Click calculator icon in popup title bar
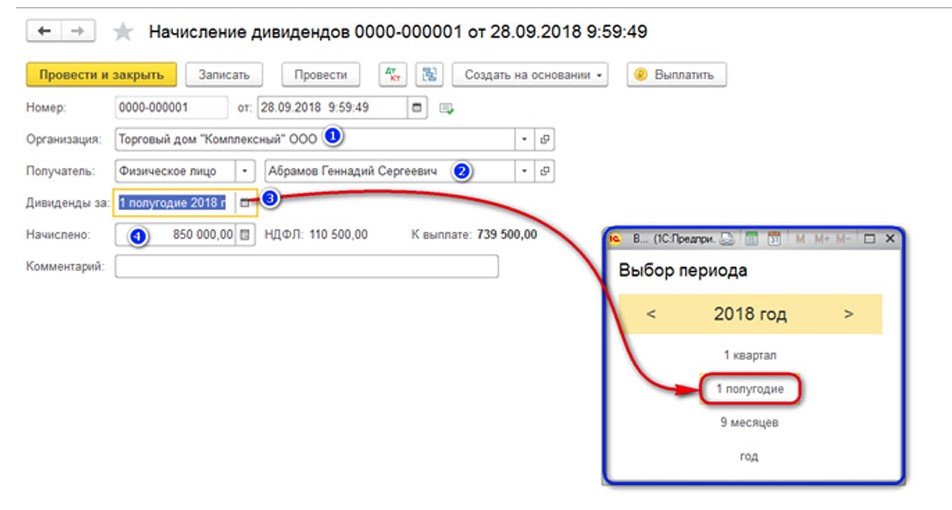Image resolution: width=952 pixels, height=510 pixels. pos(751,240)
